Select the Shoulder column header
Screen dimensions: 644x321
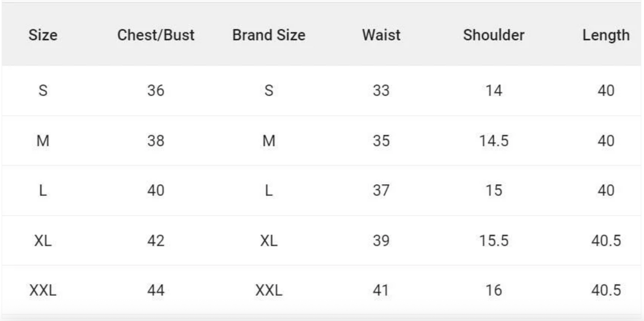[x=494, y=35]
